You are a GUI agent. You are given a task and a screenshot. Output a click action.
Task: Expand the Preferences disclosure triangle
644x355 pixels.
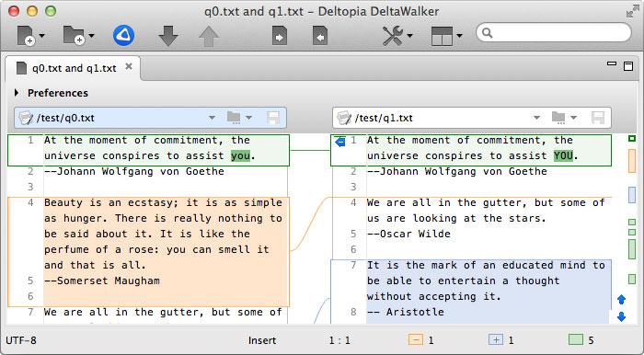[x=17, y=93]
